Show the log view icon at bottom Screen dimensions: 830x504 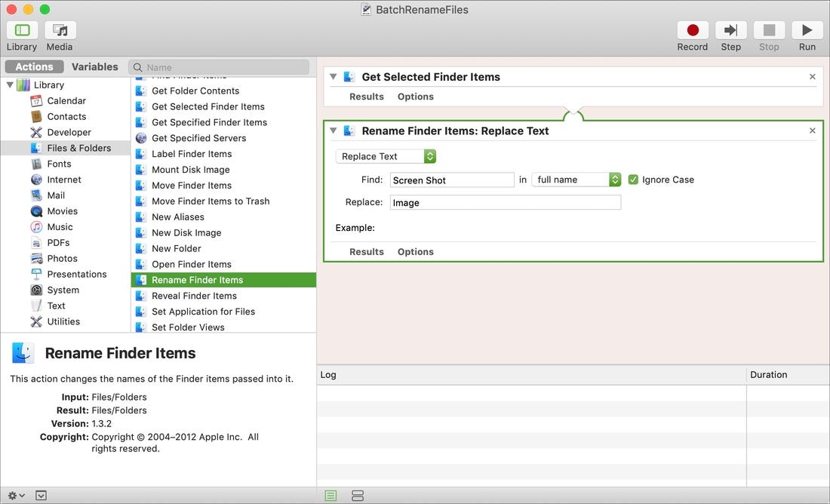click(x=330, y=496)
